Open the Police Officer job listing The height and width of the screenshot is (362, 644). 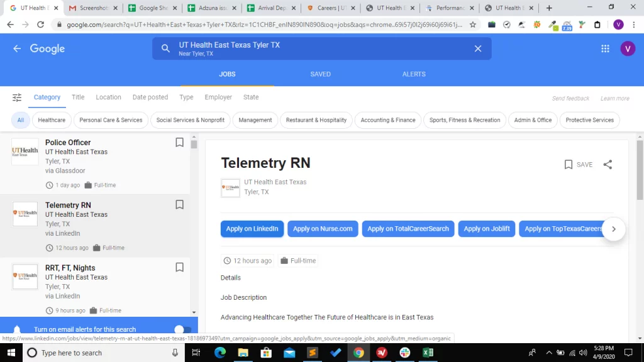(95, 163)
